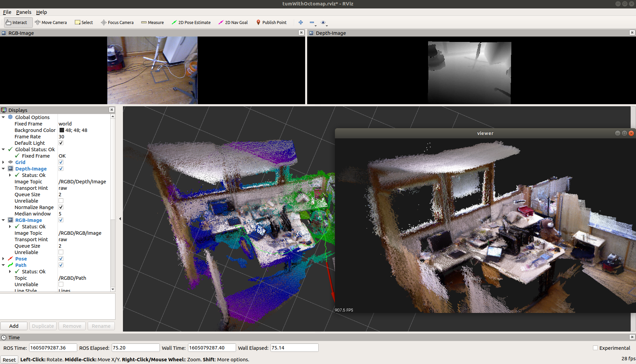Toggle Normalize Range checkbox

61,207
